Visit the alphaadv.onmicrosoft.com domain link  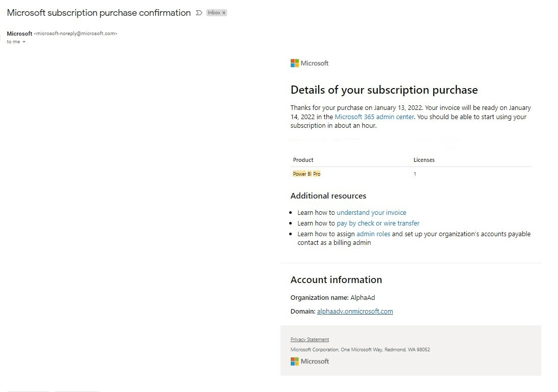(x=355, y=311)
